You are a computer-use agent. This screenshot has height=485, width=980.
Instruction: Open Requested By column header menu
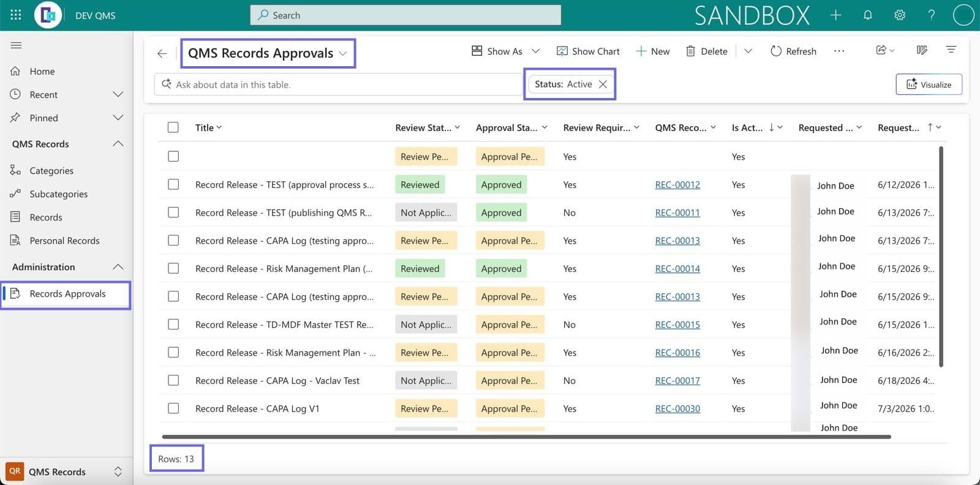coord(830,127)
